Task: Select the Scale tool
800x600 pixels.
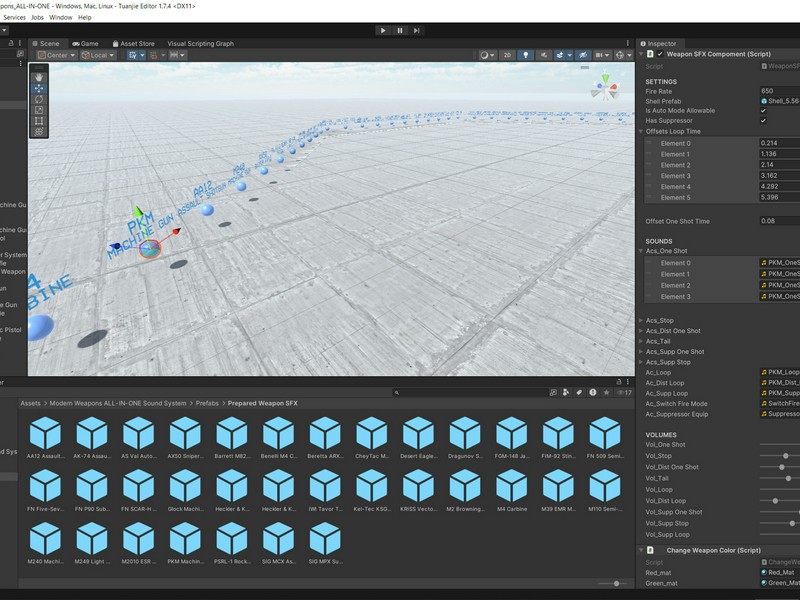Action: click(x=39, y=110)
